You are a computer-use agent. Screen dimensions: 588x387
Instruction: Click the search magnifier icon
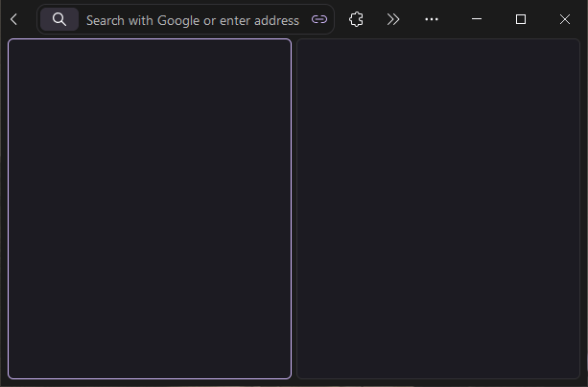pyautogui.click(x=59, y=19)
